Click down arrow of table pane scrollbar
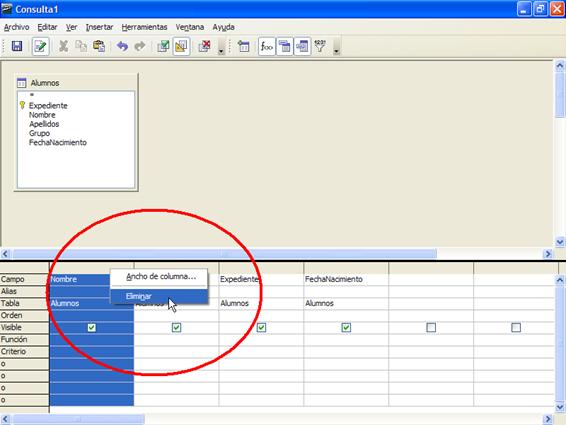Viewport: 566px width, 425px height. point(560,242)
